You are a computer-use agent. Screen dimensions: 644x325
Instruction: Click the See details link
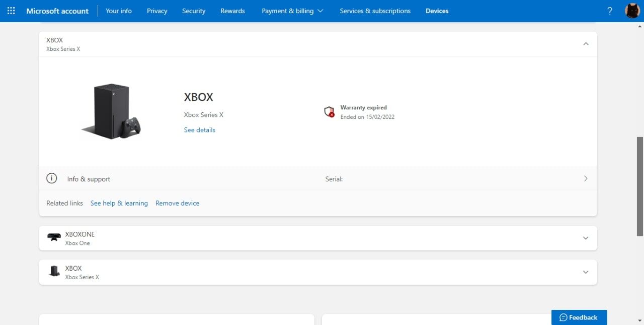pyautogui.click(x=199, y=130)
